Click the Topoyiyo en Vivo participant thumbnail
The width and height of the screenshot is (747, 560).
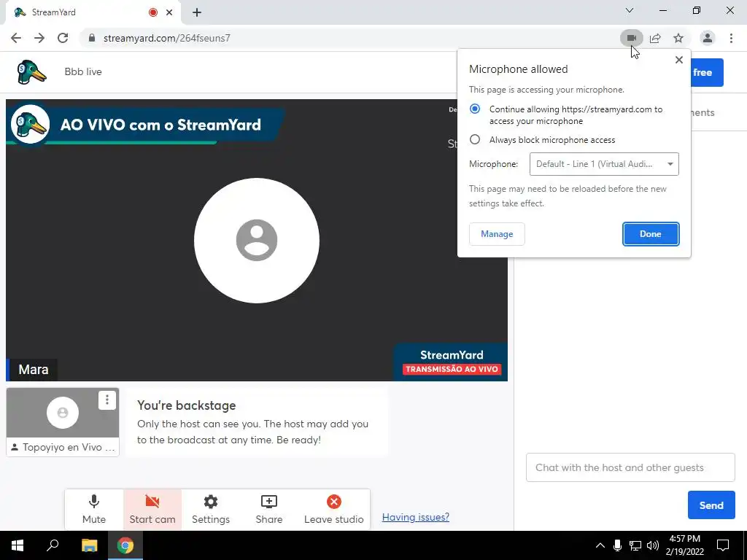click(63, 422)
